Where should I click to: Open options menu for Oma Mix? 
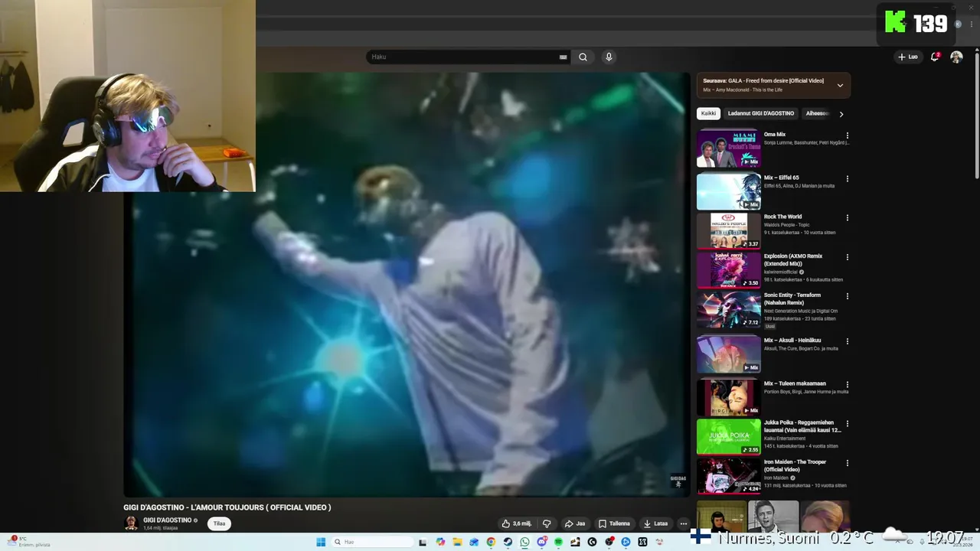click(x=847, y=135)
